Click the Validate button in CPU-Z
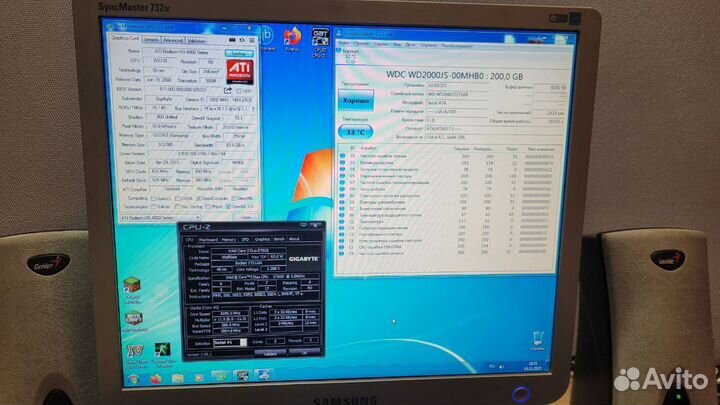Screen dimensions: 720x405 pos(270,354)
